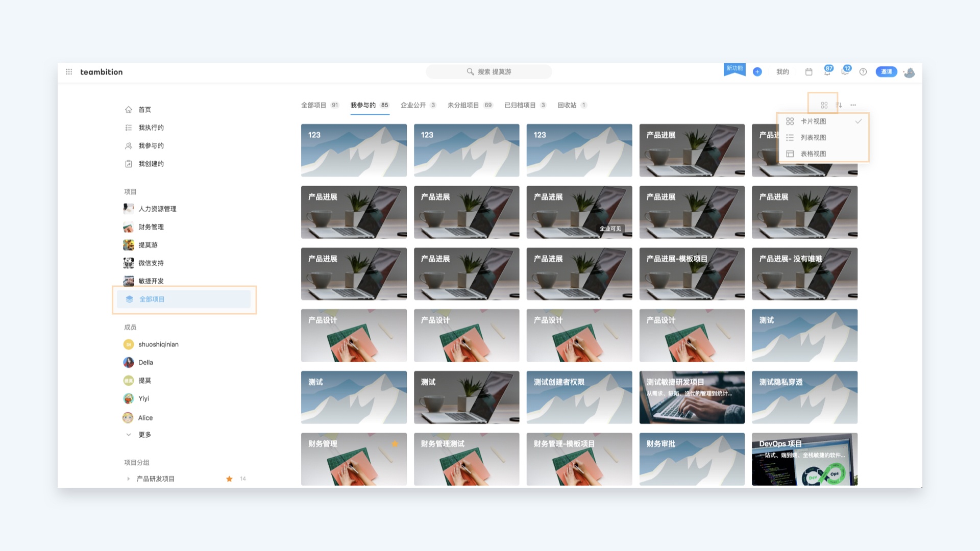Choose 表格视图 from view menu
Image resolution: width=980 pixels, height=551 pixels.
(x=823, y=154)
